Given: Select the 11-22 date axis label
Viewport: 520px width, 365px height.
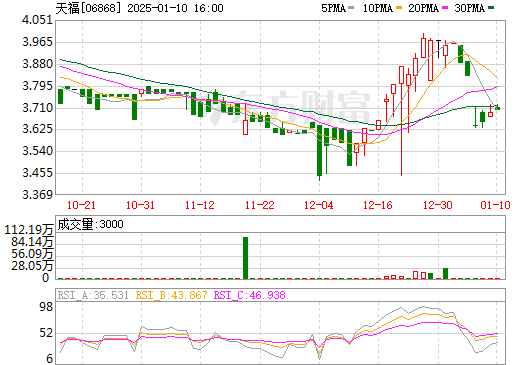Looking at the screenshot, I should click(x=260, y=205).
